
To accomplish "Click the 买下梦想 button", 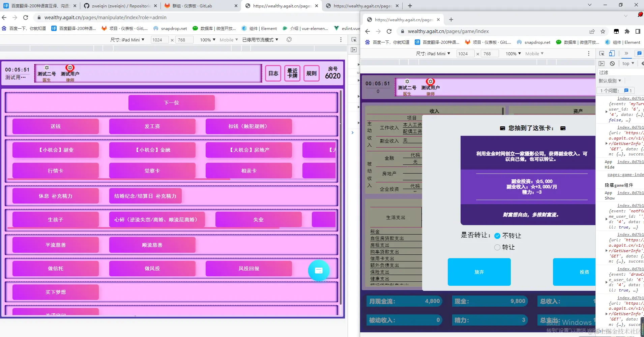I will [56, 292].
